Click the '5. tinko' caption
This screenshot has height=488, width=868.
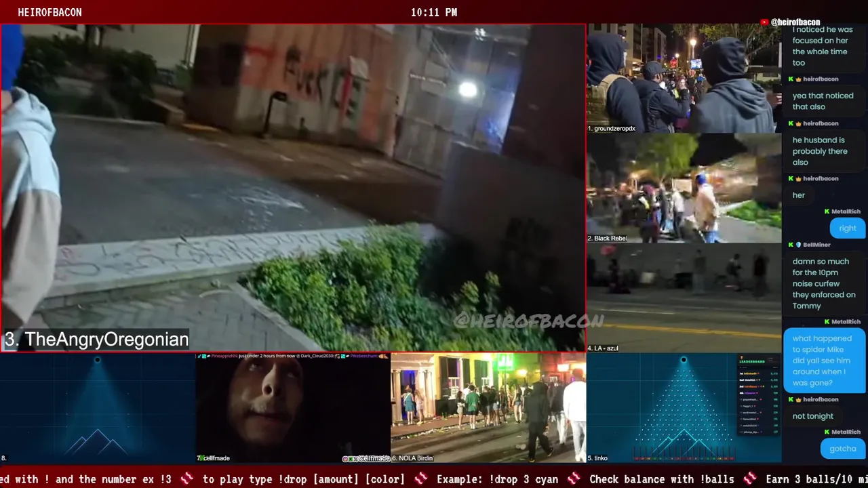[x=598, y=459]
